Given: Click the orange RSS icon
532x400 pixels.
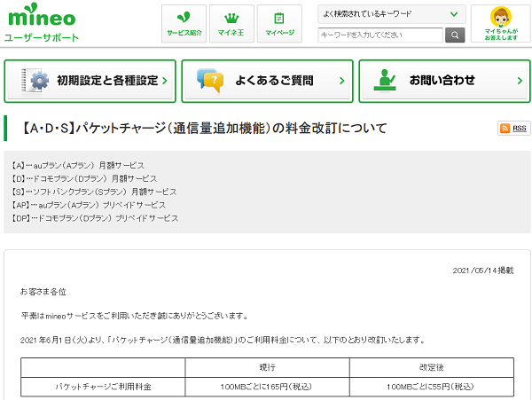Looking at the screenshot, I should pos(505,129).
